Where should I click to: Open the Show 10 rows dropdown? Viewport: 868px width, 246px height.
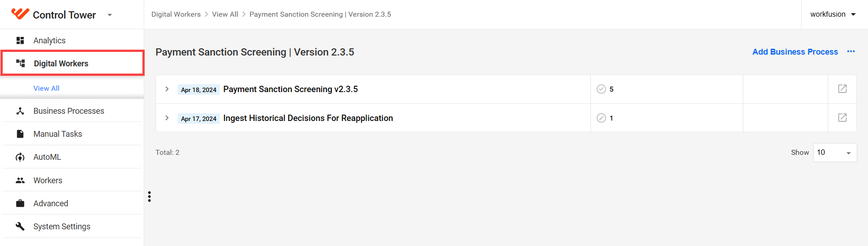(x=835, y=153)
